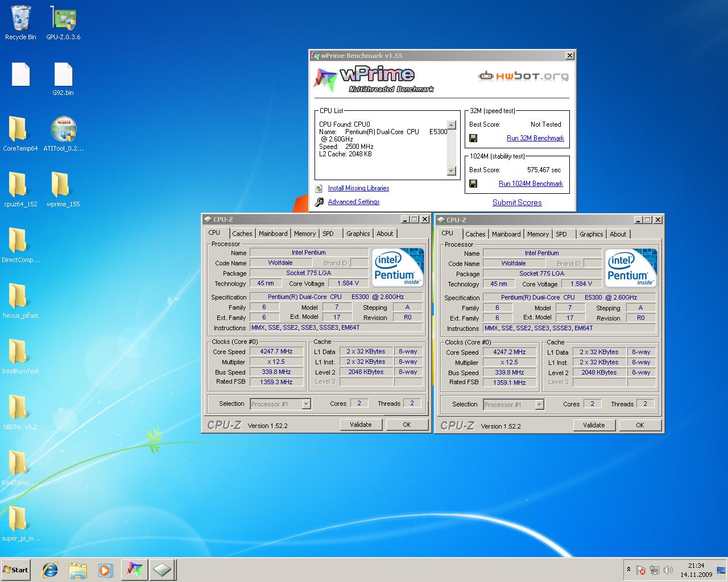Open the ATITool_0.2 installer icon
Image resolution: width=728 pixels, height=582 pixels.
(x=63, y=134)
